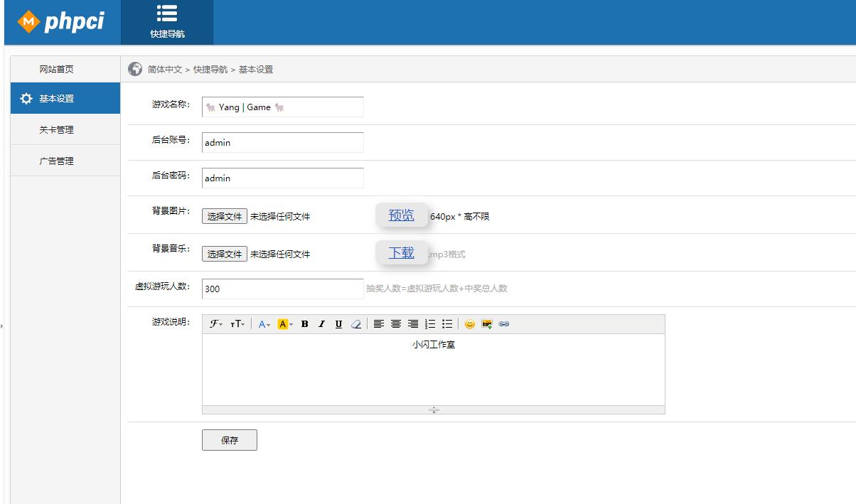Choose a file for 背景音乐
This screenshot has width=856, height=504.
point(225,254)
